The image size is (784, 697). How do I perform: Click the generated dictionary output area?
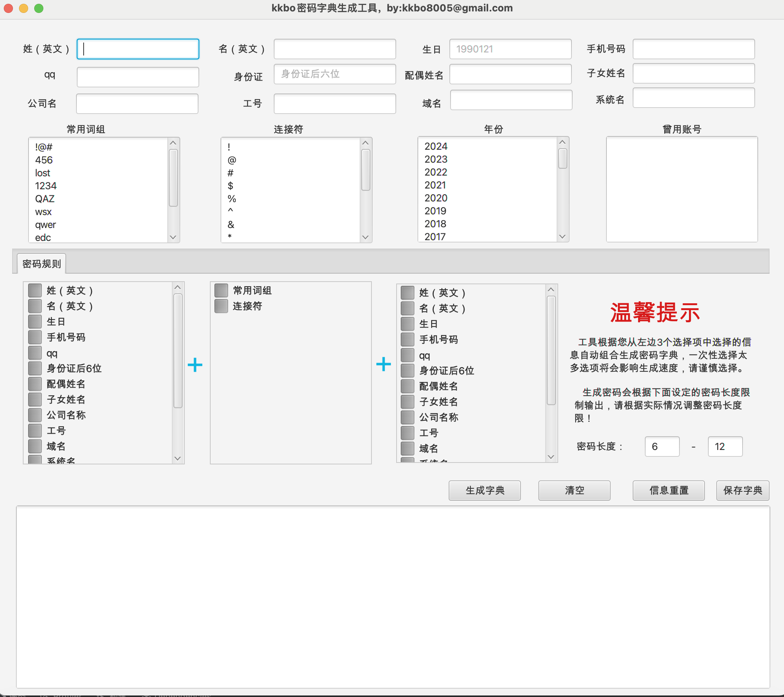(393, 597)
